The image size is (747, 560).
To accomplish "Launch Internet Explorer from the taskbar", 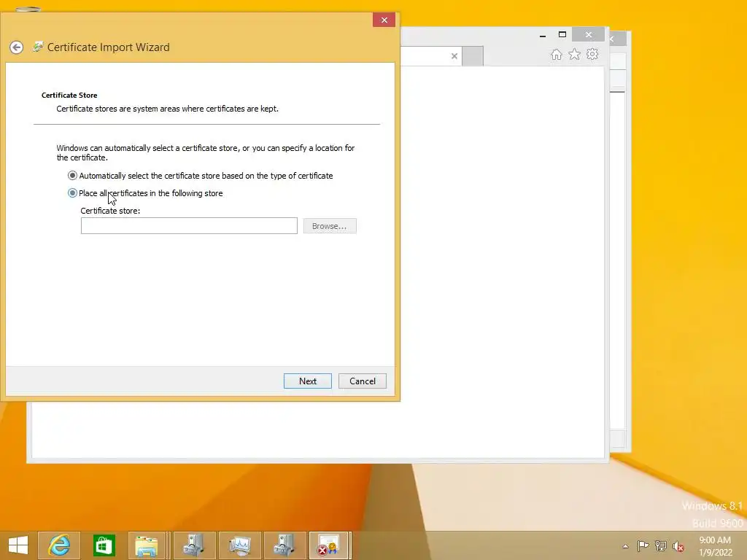I will pyautogui.click(x=59, y=545).
